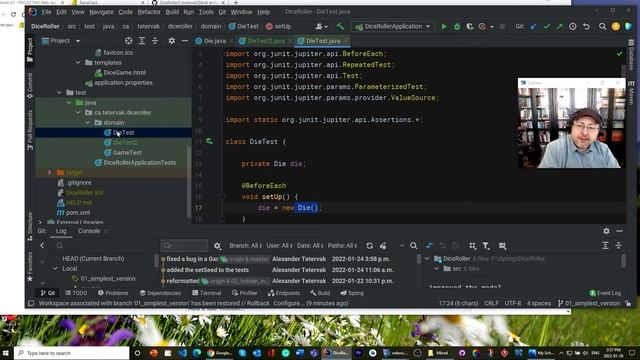Build project using the hammer icon

pyautogui.click(x=340, y=27)
